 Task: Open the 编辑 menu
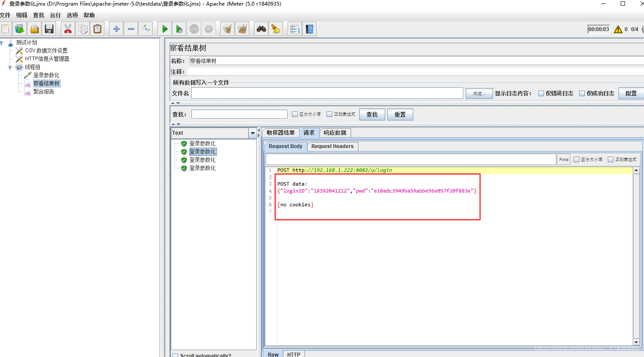(22, 15)
